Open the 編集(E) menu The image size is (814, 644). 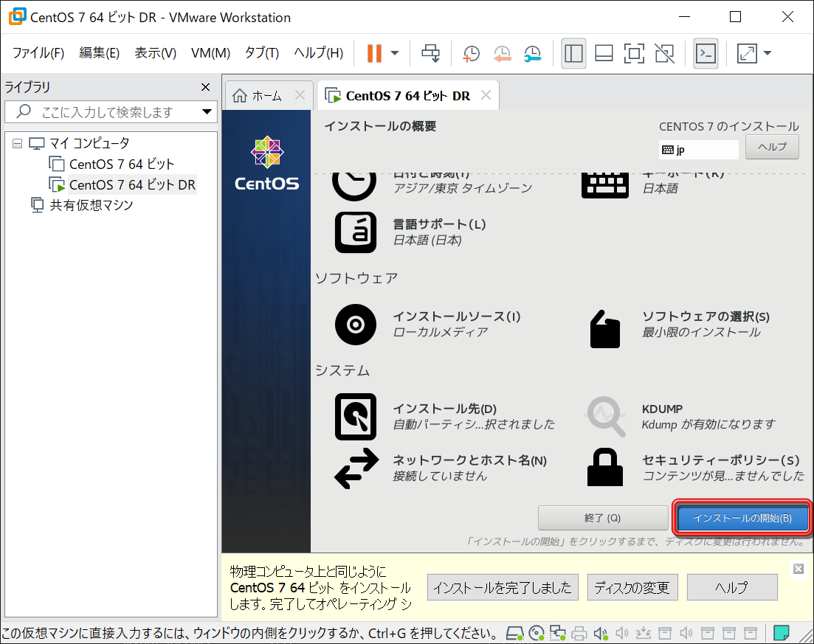99,53
